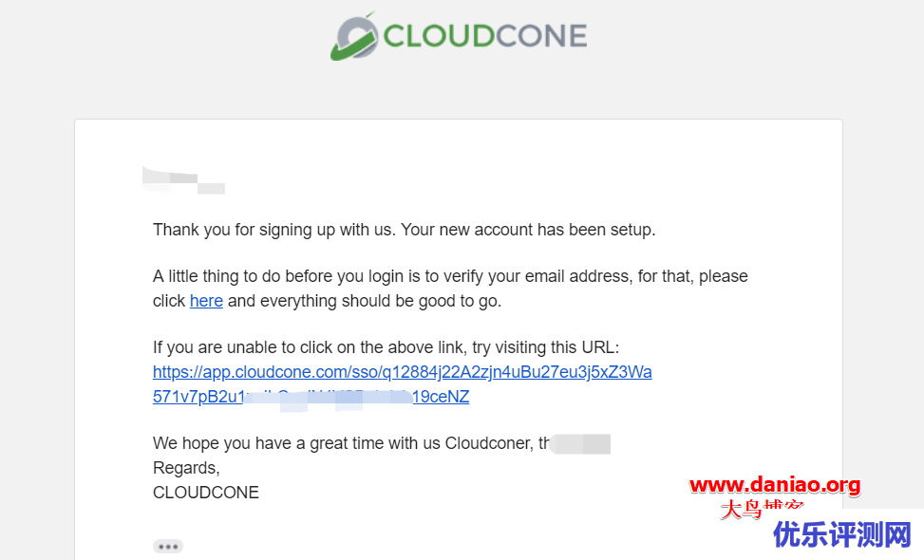Click the word CLOUDCONE in the logo wordmark

[484, 36]
